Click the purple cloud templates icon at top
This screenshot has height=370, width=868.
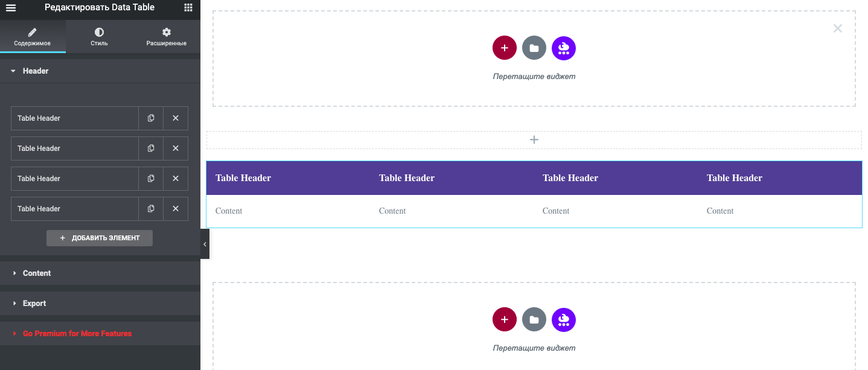click(x=564, y=48)
